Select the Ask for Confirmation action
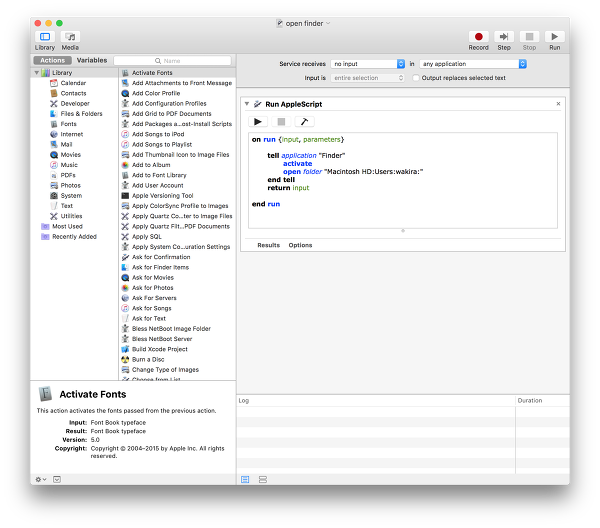The image size is (600, 528). [x=178, y=257]
